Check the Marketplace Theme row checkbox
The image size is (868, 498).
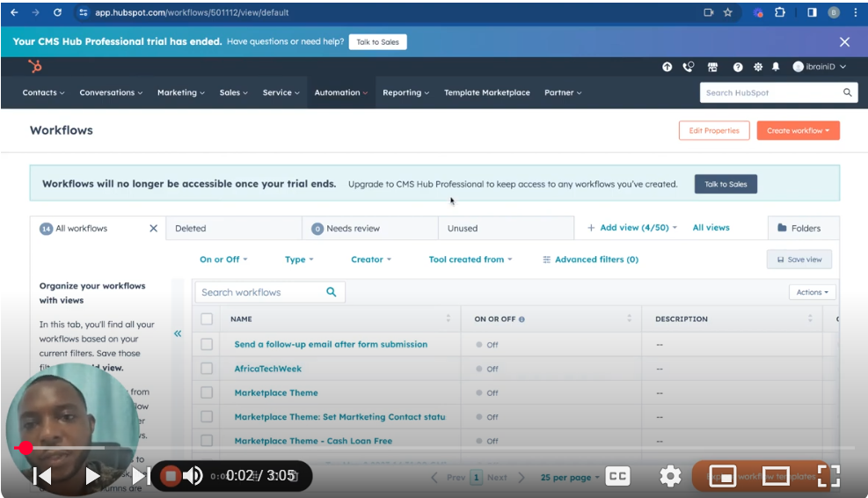tap(207, 392)
